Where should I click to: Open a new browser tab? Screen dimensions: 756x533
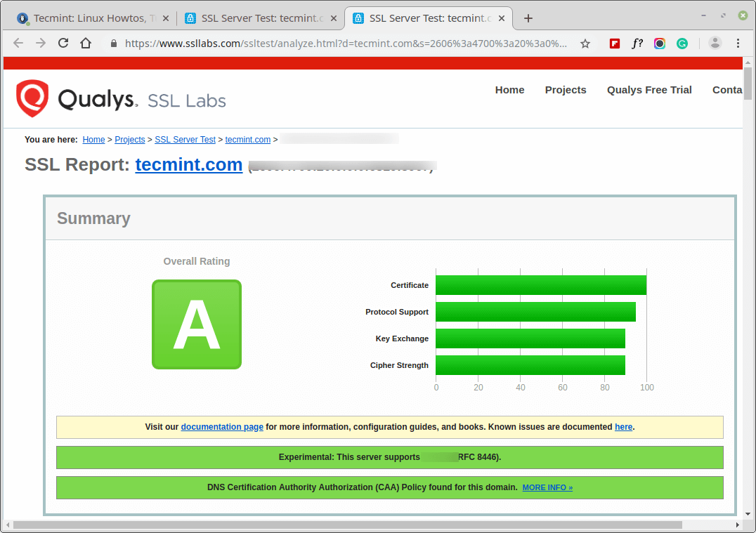[528, 18]
